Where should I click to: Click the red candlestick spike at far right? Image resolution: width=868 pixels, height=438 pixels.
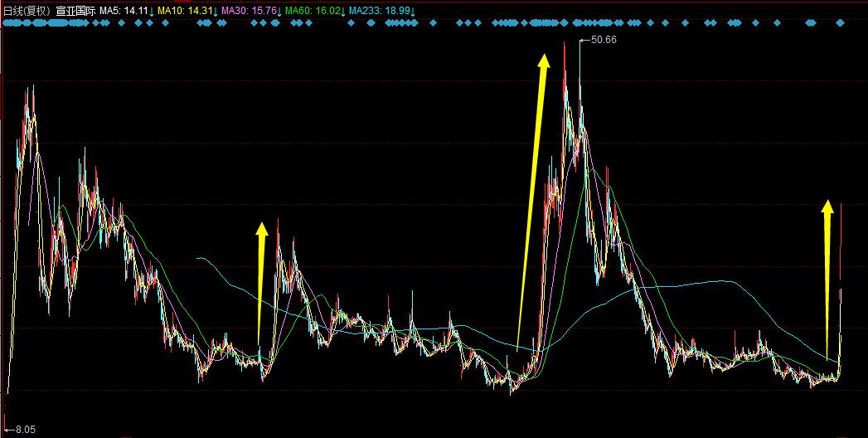click(841, 241)
